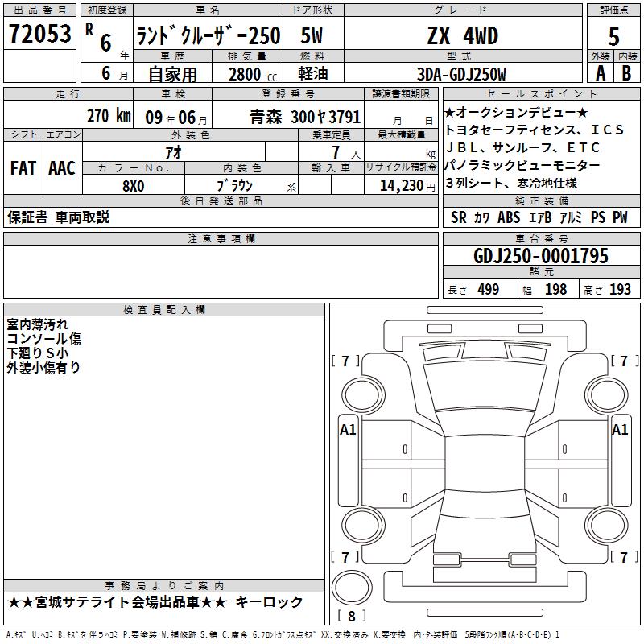
Task: Select the grade field ZX 4WD
Action: (x=463, y=35)
